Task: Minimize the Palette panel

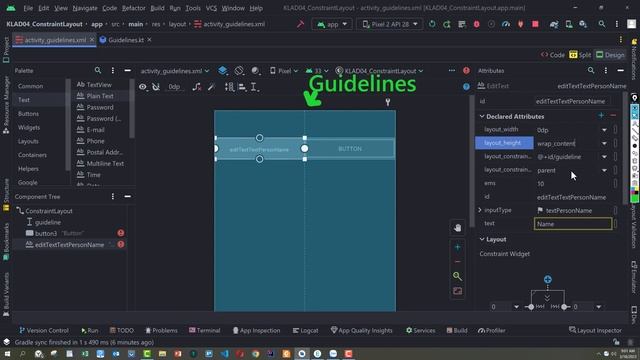Action: [x=127, y=71]
